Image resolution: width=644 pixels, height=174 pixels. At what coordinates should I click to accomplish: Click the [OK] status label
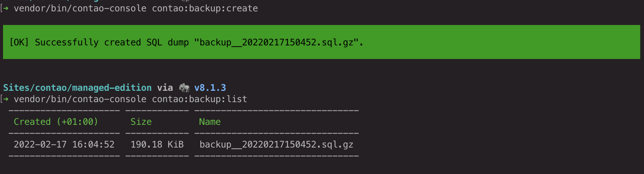[19, 42]
